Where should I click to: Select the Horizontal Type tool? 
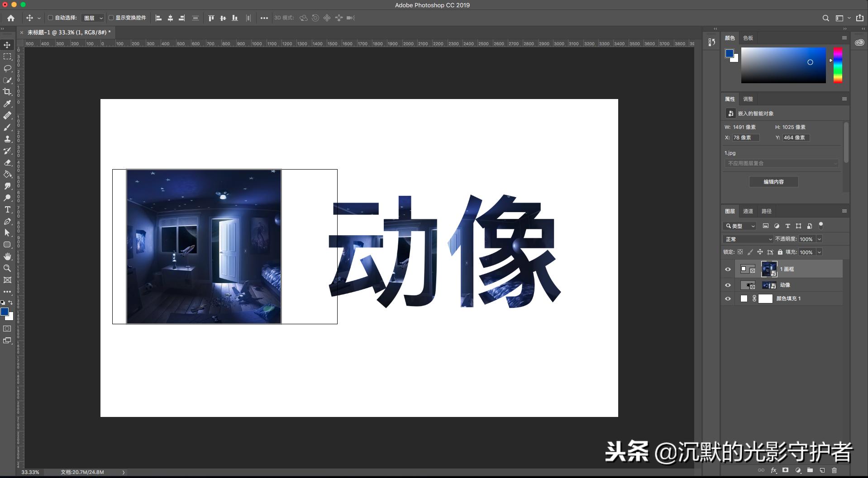click(7, 209)
